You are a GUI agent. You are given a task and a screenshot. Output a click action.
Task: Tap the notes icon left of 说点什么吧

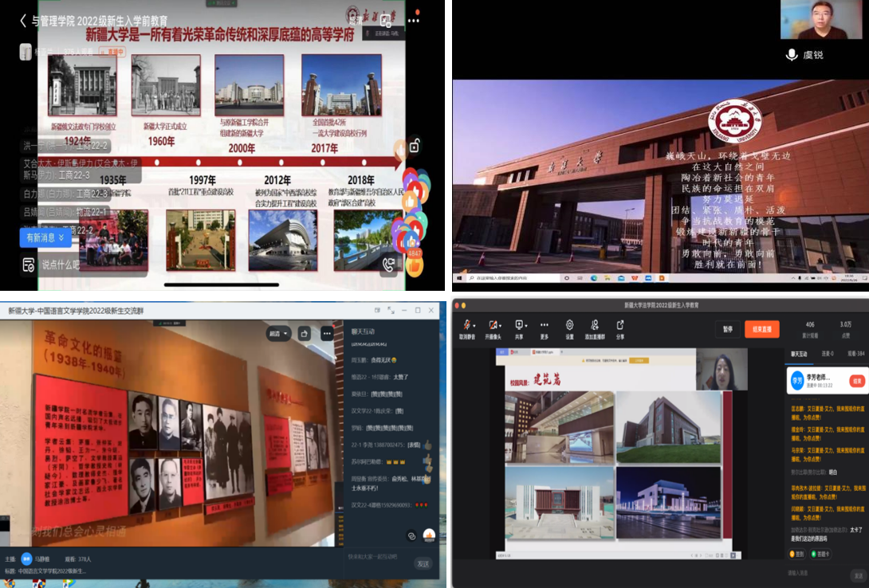coord(28,265)
